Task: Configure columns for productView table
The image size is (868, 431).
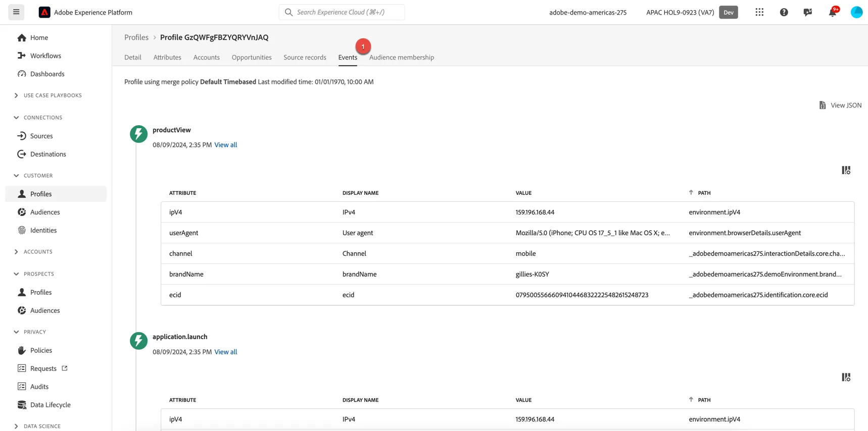Action: [846, 170]
